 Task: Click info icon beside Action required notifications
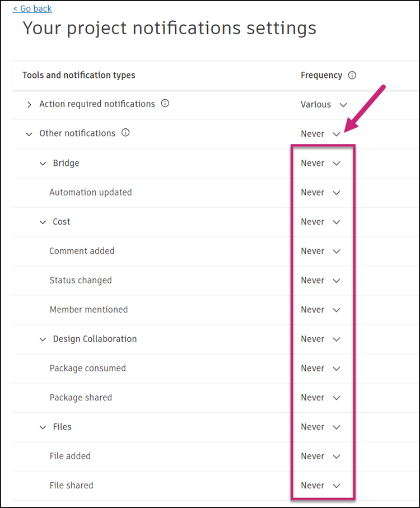[x=165, y=104]
